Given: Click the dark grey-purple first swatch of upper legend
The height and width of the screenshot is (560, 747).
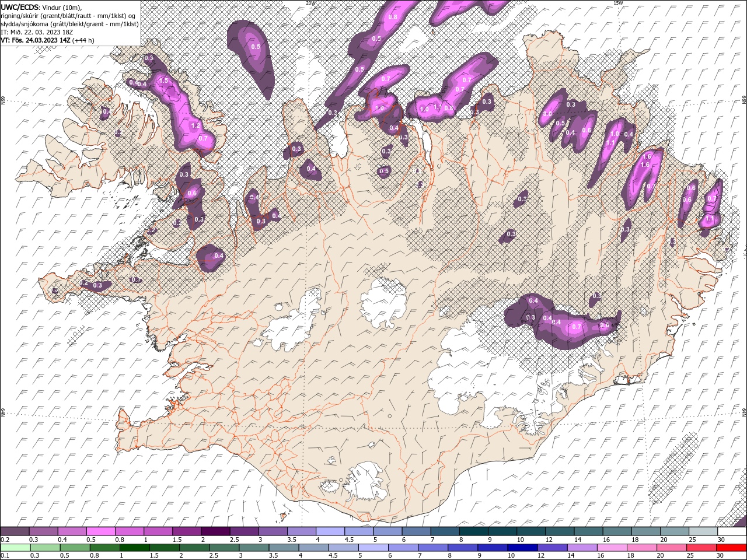Looking at the screenshot, I should point(15,531).
